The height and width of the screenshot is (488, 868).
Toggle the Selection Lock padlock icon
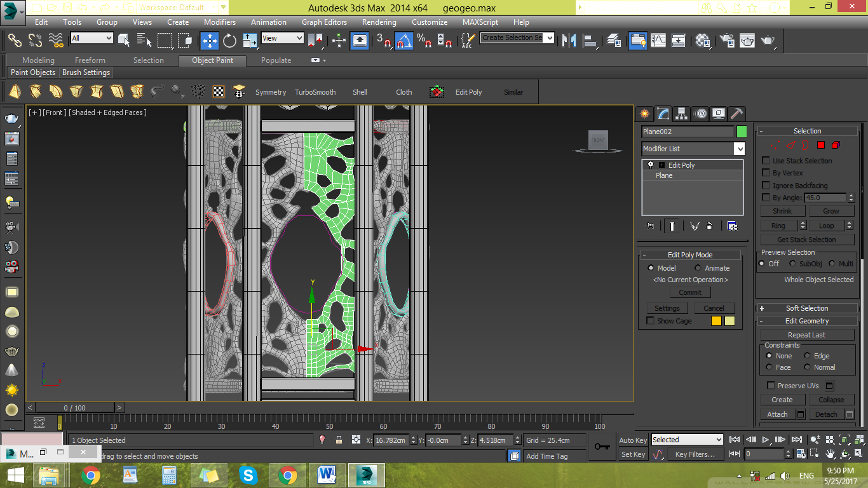(x=339, y=440)
